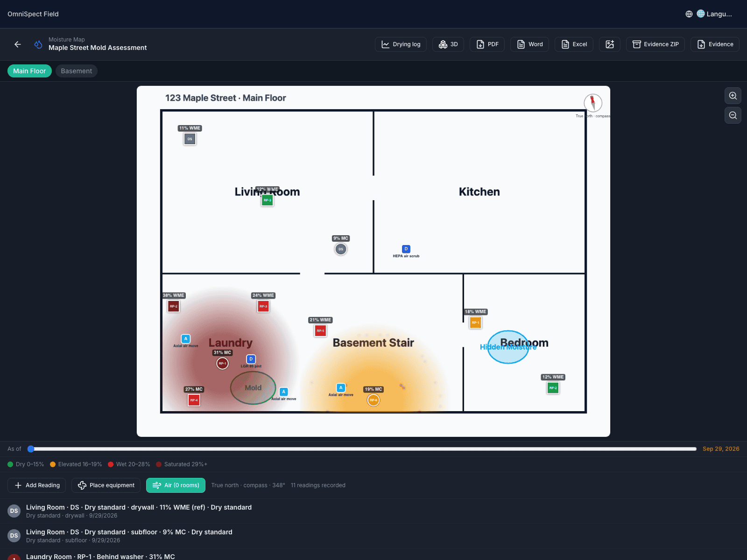Open the 3D view

pyautogui.click(x=448, y=44)
